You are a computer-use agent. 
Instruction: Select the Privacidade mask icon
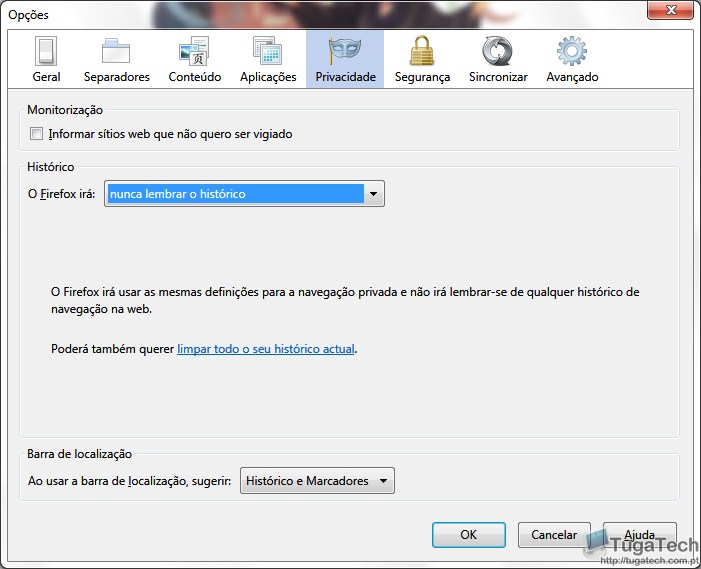click(x=345, y=59)
